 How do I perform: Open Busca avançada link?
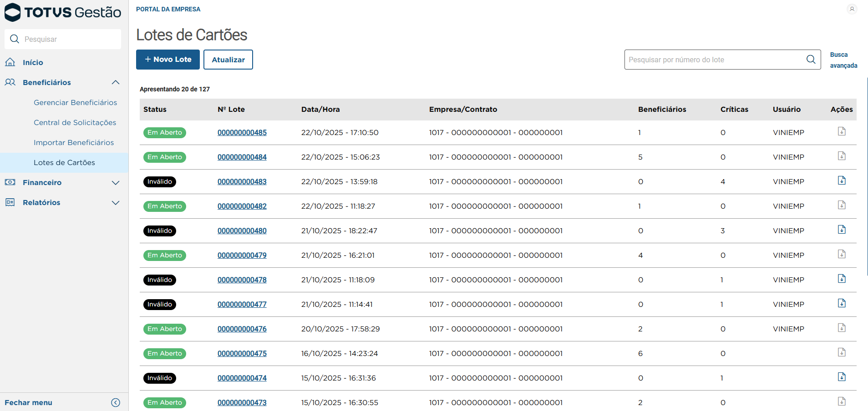843,60
